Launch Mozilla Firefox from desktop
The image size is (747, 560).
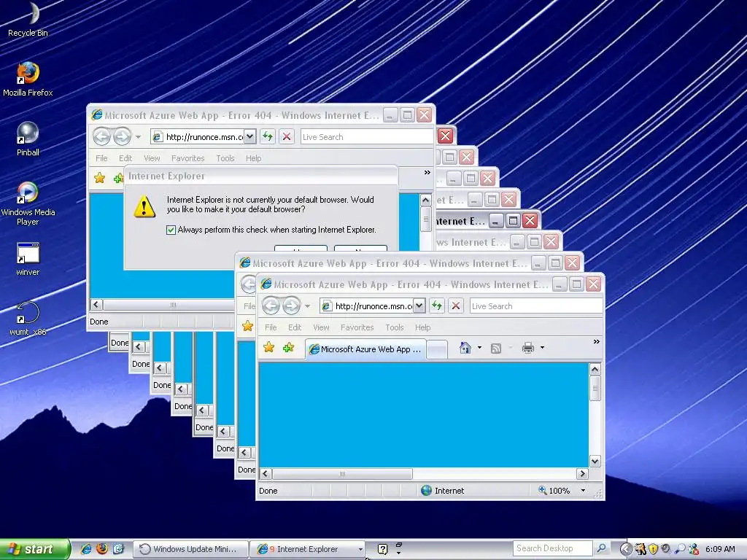coord(28,79)
